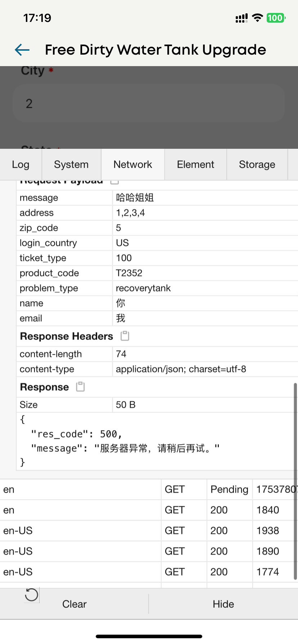Copy the Response Headers section
The image size is (298, 644).
pos(125,336)
